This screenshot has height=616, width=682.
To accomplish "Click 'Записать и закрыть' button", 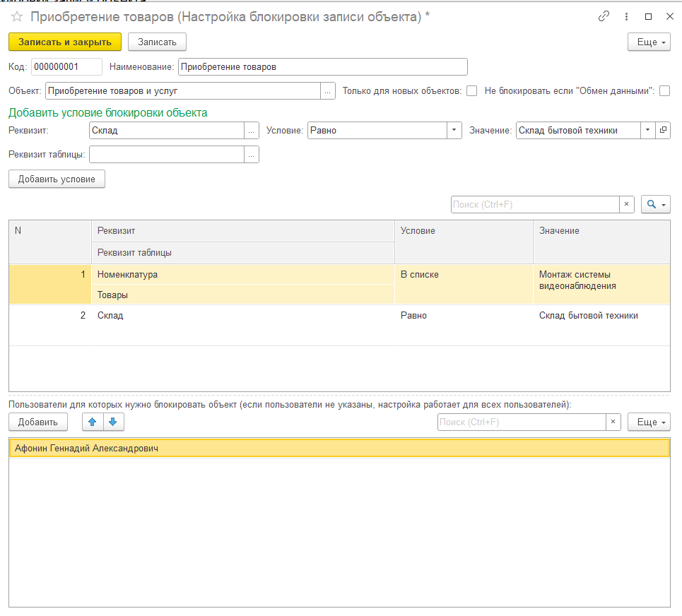I will (65, 42).
